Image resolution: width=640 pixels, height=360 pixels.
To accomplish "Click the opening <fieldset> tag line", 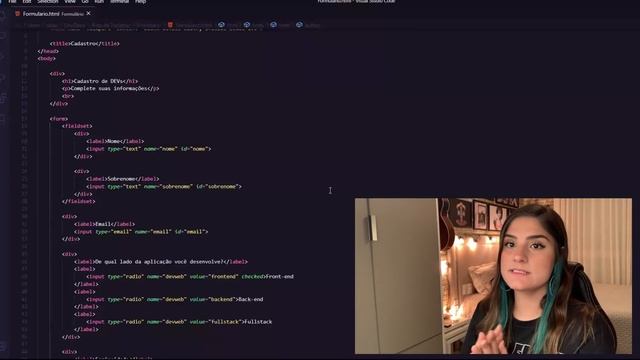I will click(x=77, y=126).
